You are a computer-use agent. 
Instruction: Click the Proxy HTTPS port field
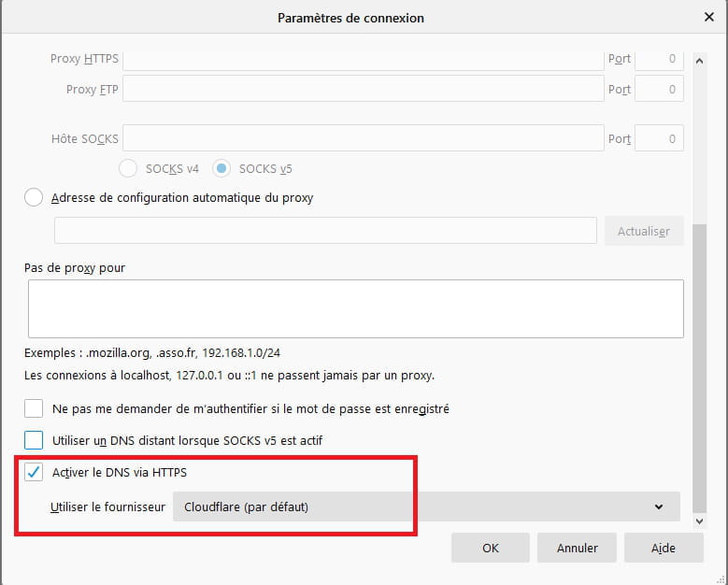659,61
